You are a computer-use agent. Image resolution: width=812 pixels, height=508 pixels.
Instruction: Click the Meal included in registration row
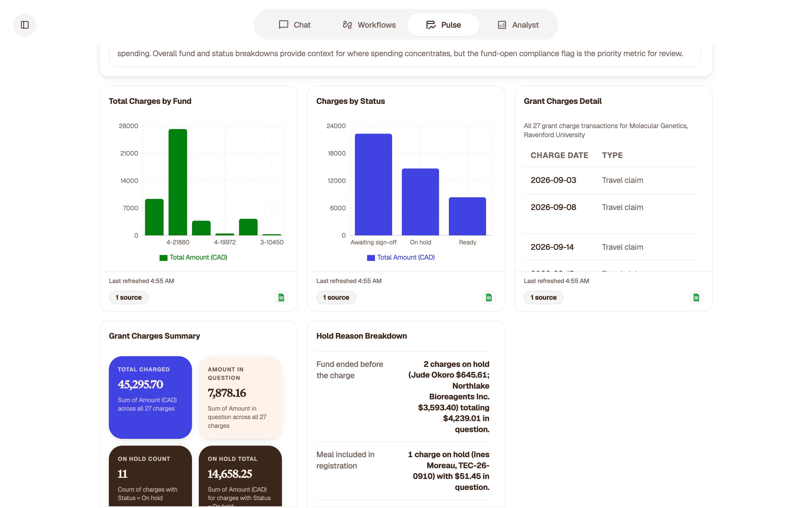click(403, 471)
